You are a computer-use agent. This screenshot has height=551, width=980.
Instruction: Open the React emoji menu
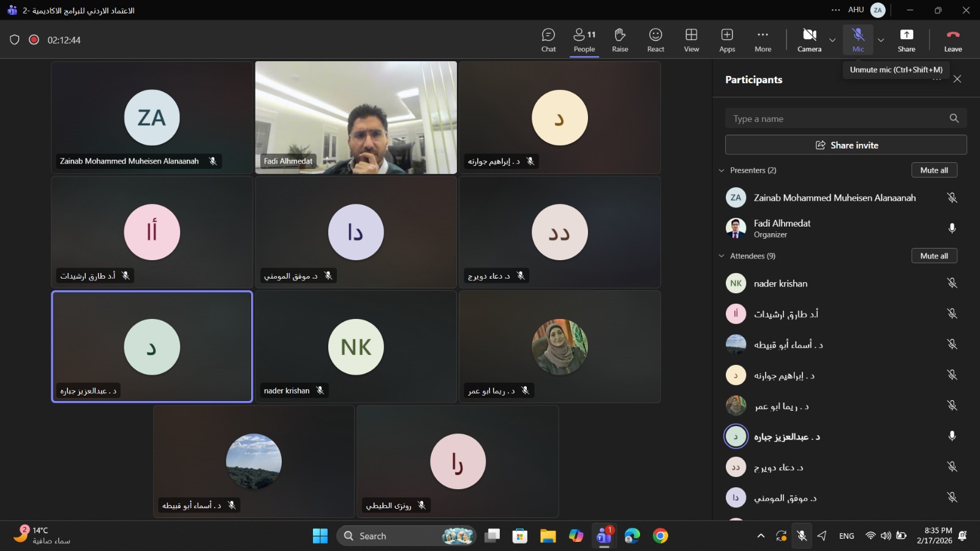pos(655,40)
